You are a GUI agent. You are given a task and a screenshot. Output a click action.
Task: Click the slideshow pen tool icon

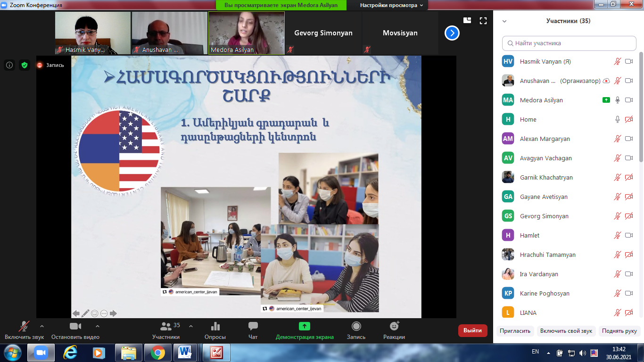click(85, 313)
